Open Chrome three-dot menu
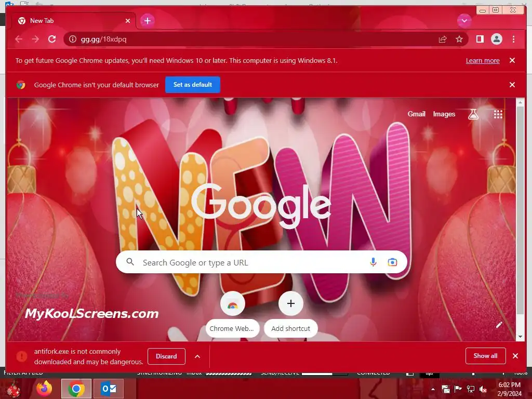Viewport: 532px width, 399px height. (513, 39)
